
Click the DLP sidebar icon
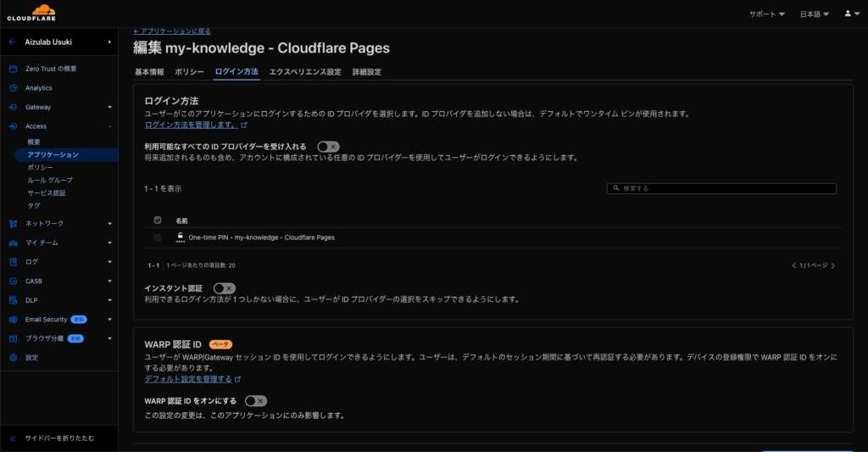[14, 300]
